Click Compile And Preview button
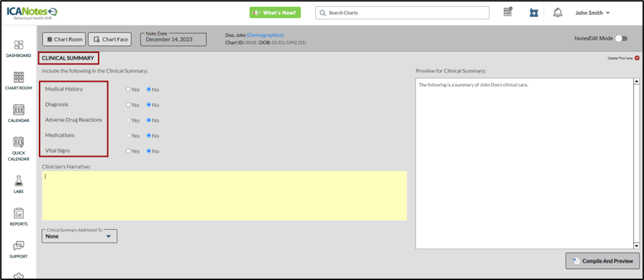The image size is (644, 280). coord(602,261)
